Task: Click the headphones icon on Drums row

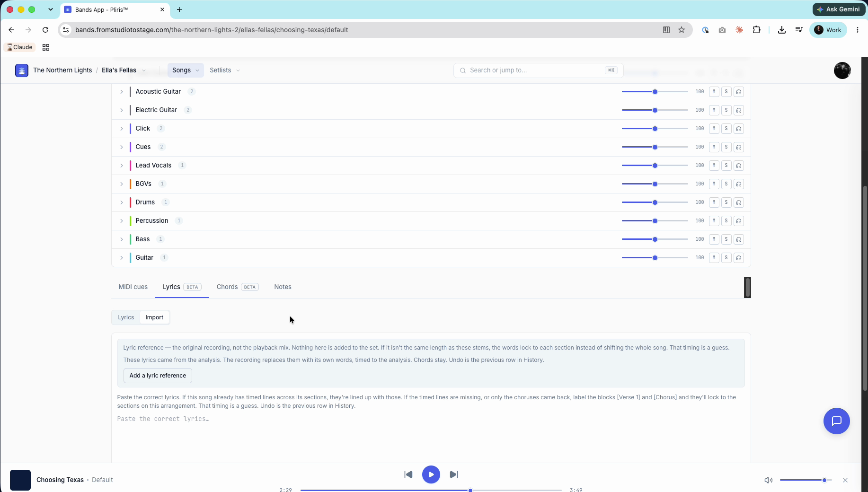Action: click(x=738, y=202)
